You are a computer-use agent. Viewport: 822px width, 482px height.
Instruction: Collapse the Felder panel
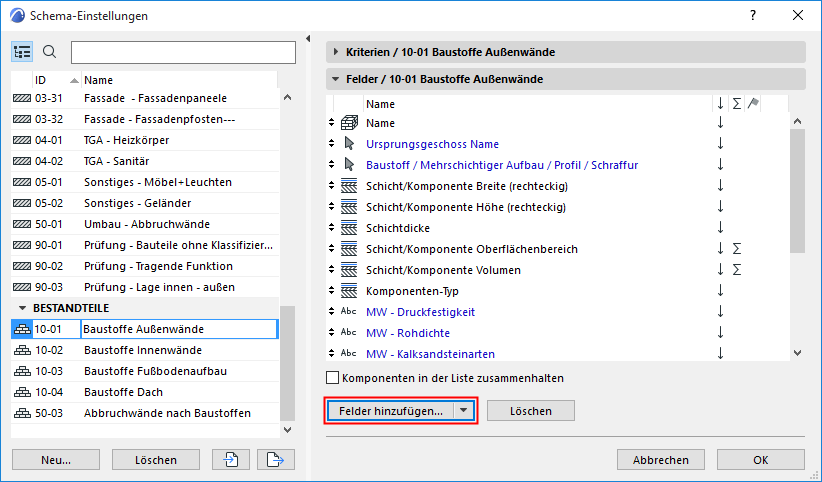point(336,79)
